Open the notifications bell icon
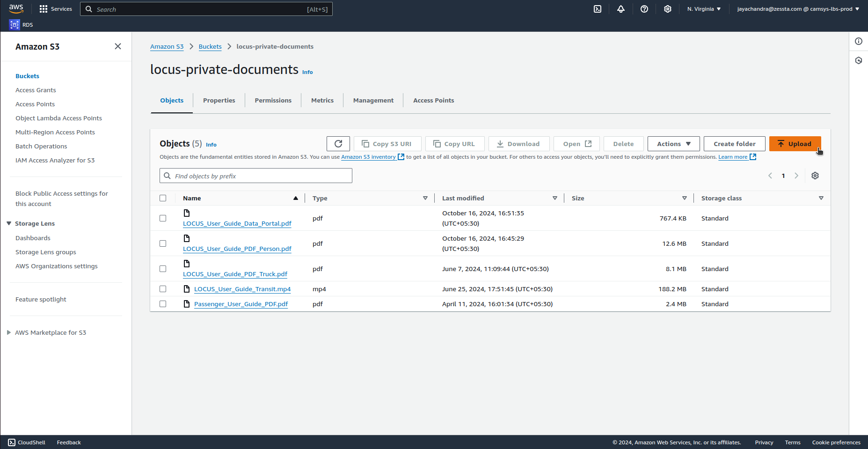This screenshot has height=449, width=868. point(621,9)
